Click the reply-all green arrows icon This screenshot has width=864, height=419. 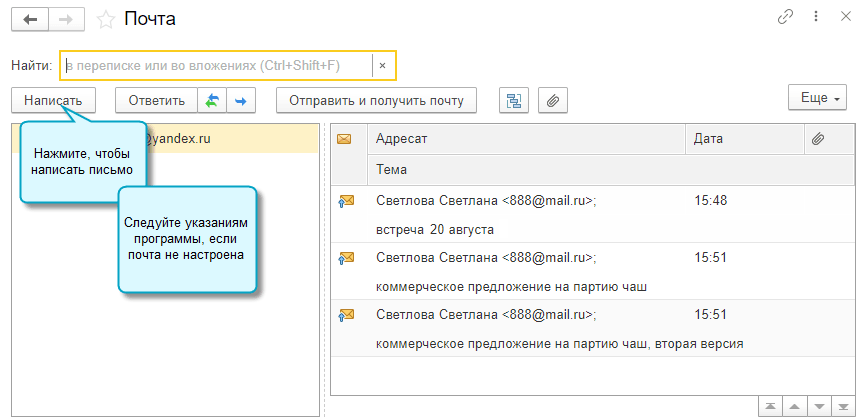212,100
